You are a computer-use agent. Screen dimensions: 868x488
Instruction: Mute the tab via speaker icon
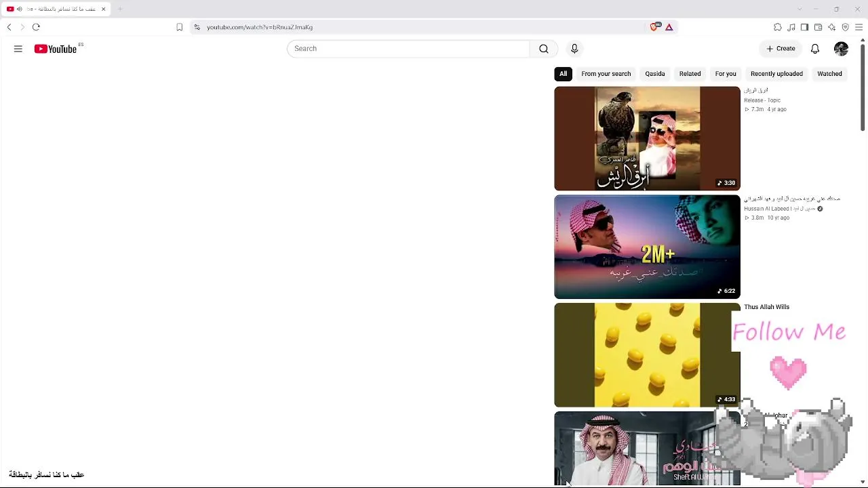(x=19, y=9)
